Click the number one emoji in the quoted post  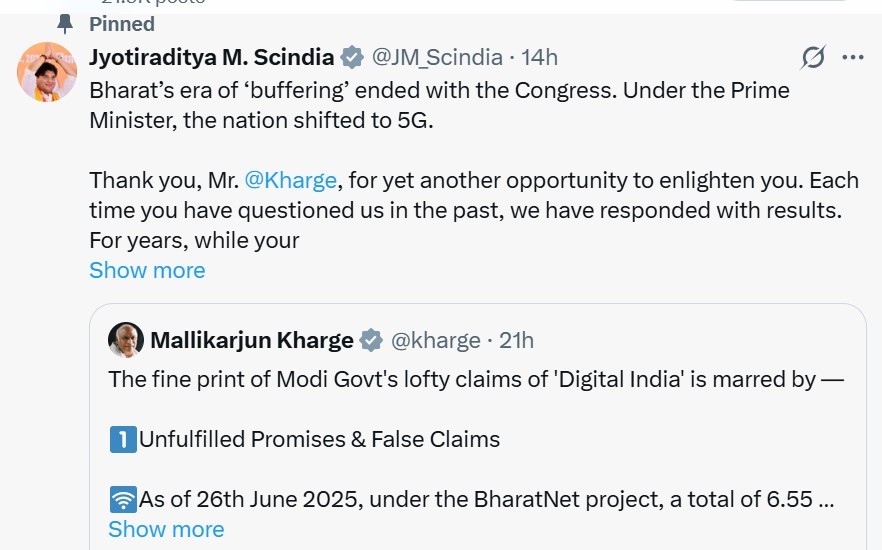tap(122, 439)
